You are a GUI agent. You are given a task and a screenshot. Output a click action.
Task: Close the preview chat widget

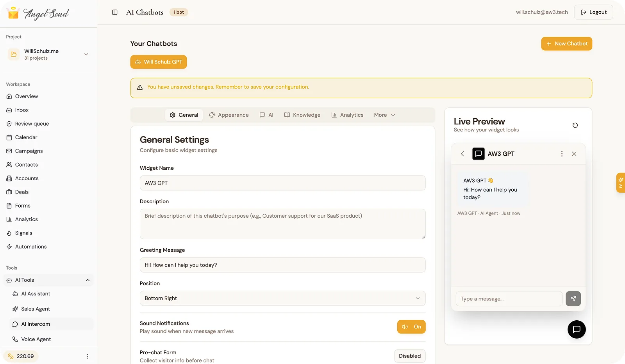(x=574, y=154)
